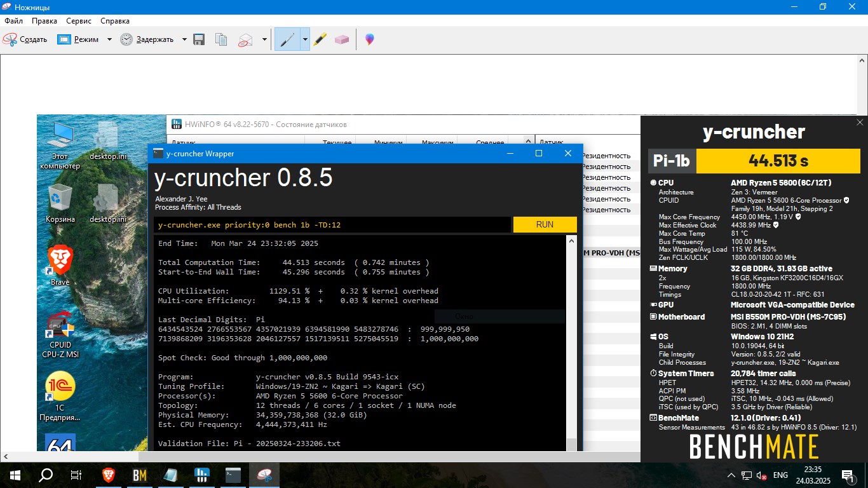Click the muted volume tray icon
868x488 pixels.
pos(761,475)
